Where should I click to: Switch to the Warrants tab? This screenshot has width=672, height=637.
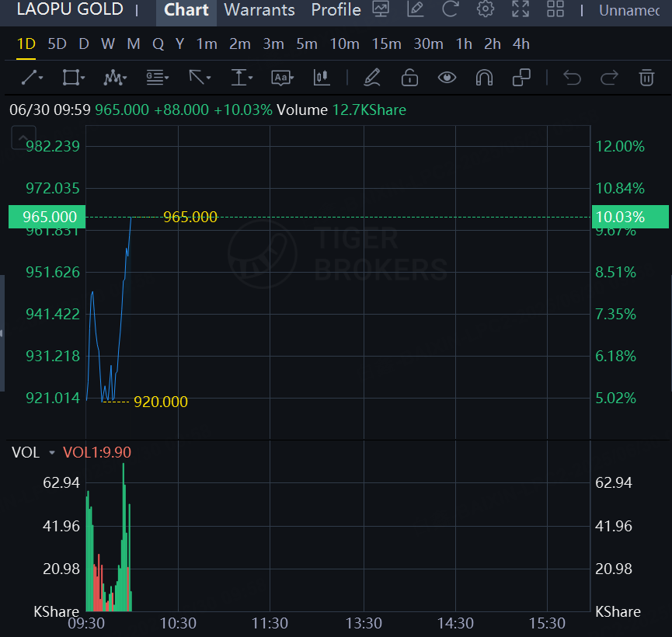click(x=259, y=10)
